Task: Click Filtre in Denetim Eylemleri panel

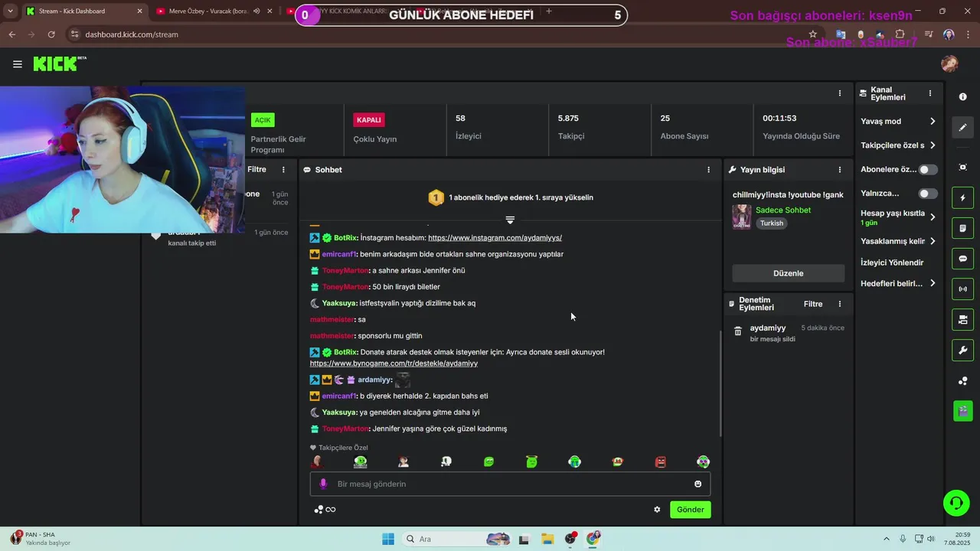Action: point(813,304)
